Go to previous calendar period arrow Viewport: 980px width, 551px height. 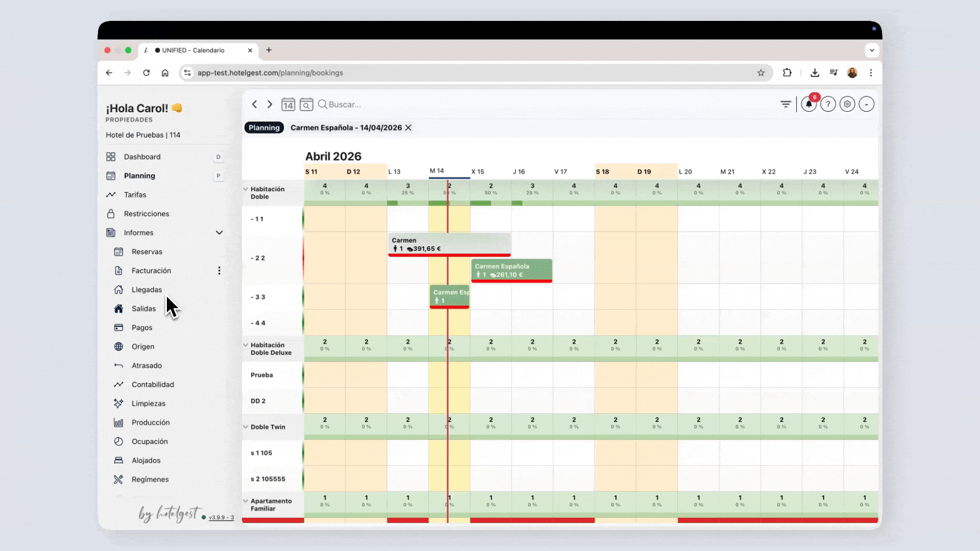pos(254,105)
